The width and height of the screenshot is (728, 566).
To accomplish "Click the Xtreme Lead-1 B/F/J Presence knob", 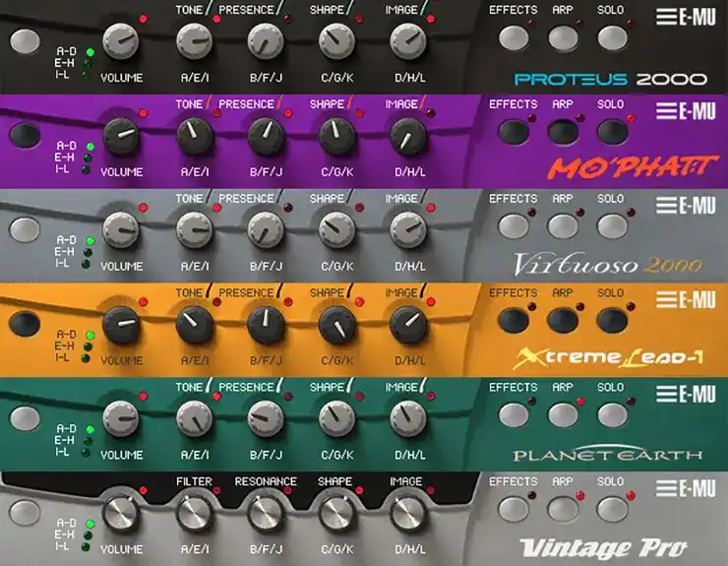I will point(266,325).
